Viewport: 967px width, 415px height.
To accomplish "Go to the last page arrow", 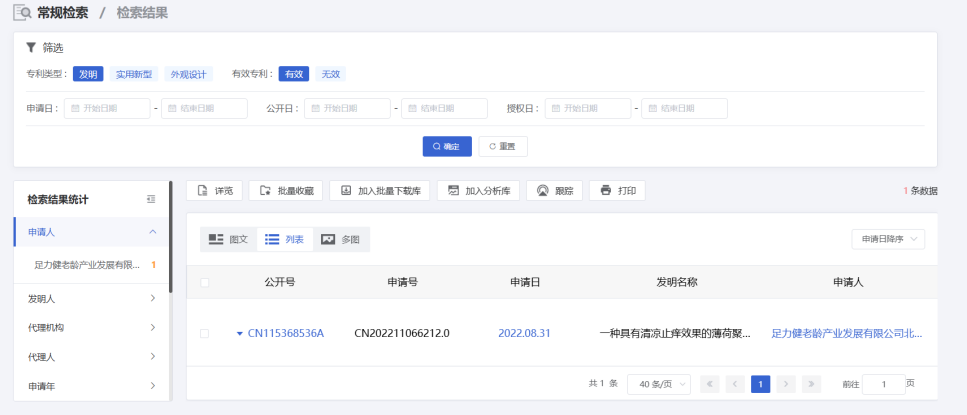I will click(x=811, y=383).
